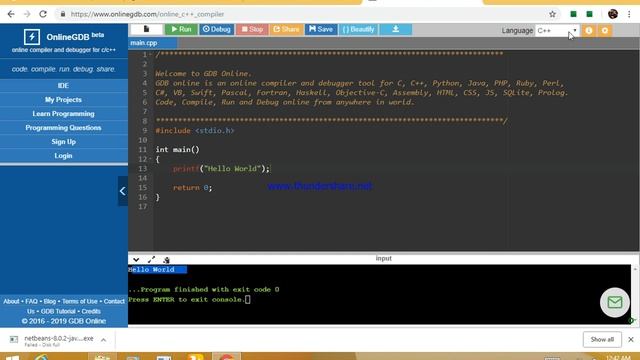This screenshot has width=640, height=360.
Task: Click the orange info icon beside Language
Action: (589, 31)
